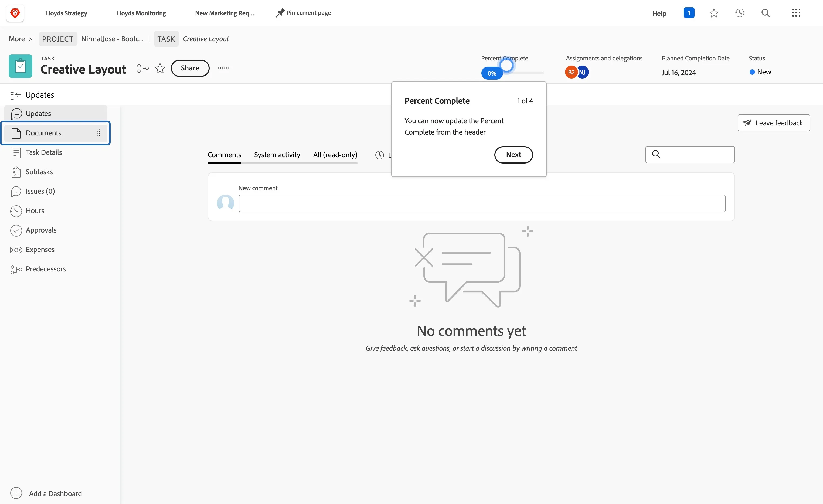Open the main menu grid icon
The image size is (823, 504).
796,13
